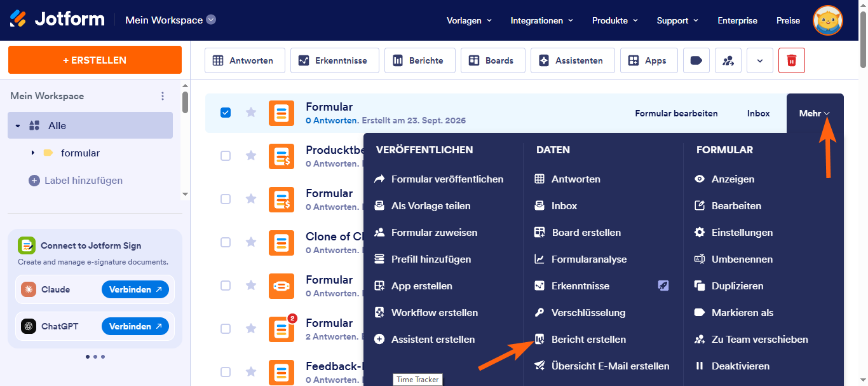The width and height of the screenshot is (868, 386).
Task: Check the Feedback row checkbox
Action: coord(226,372)
